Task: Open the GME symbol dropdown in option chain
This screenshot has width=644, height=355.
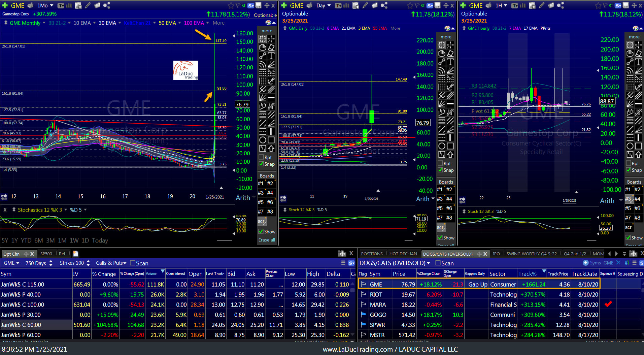Action: (11, 263)
